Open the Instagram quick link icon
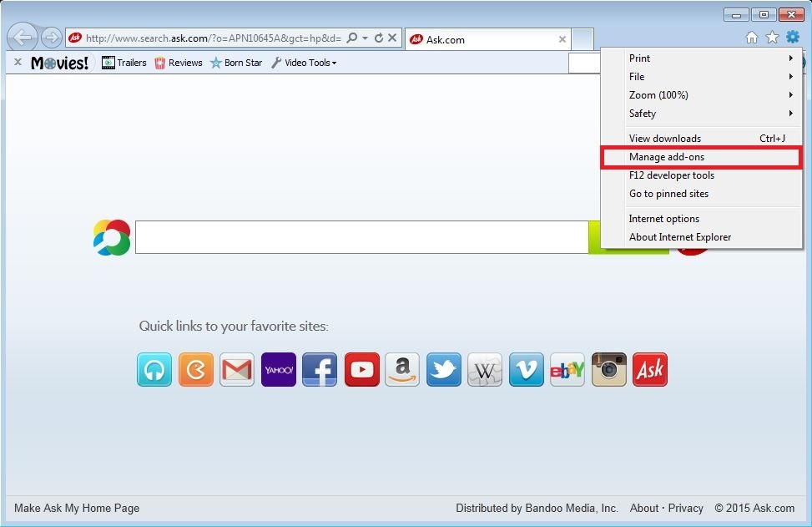Viewport: 812px width, 527px height. pos(609,369)
